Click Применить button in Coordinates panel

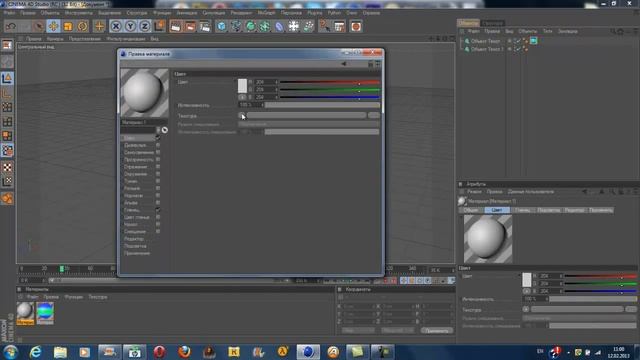437,331
